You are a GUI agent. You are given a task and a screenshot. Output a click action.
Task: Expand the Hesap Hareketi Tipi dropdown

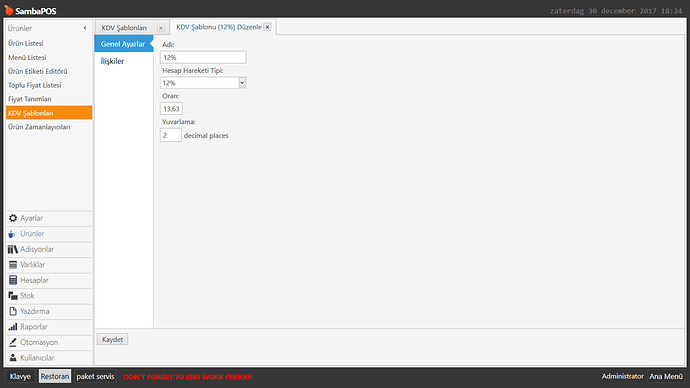click(x=242, y=83)
